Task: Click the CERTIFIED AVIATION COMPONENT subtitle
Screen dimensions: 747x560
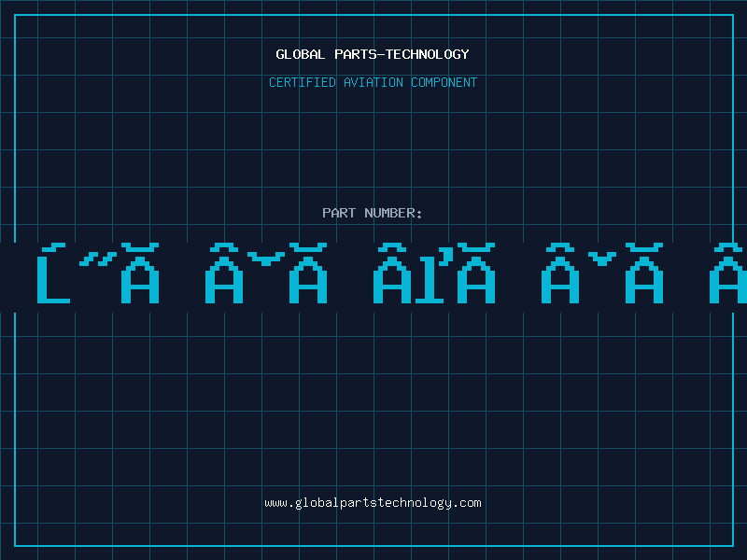Action: (x=373, y=82)
